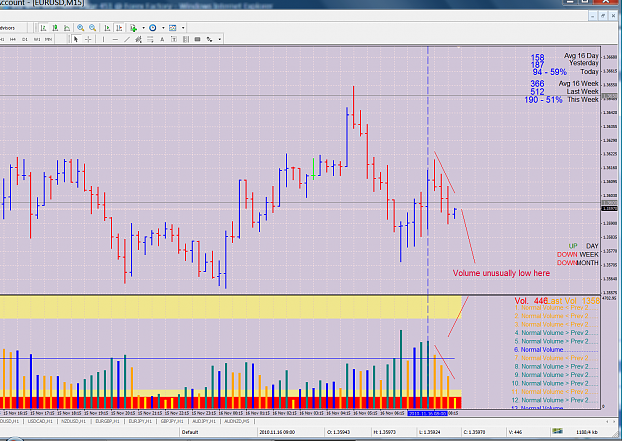625x441 pixels.
Task: Select the equidistant channel tool
Action: click(x=138, y=39)
